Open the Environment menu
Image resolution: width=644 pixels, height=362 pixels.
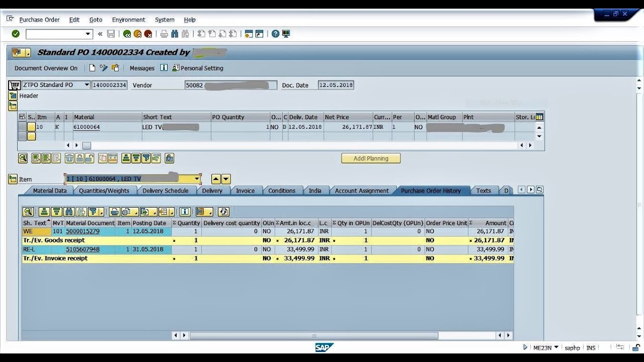tap(128, 20)
